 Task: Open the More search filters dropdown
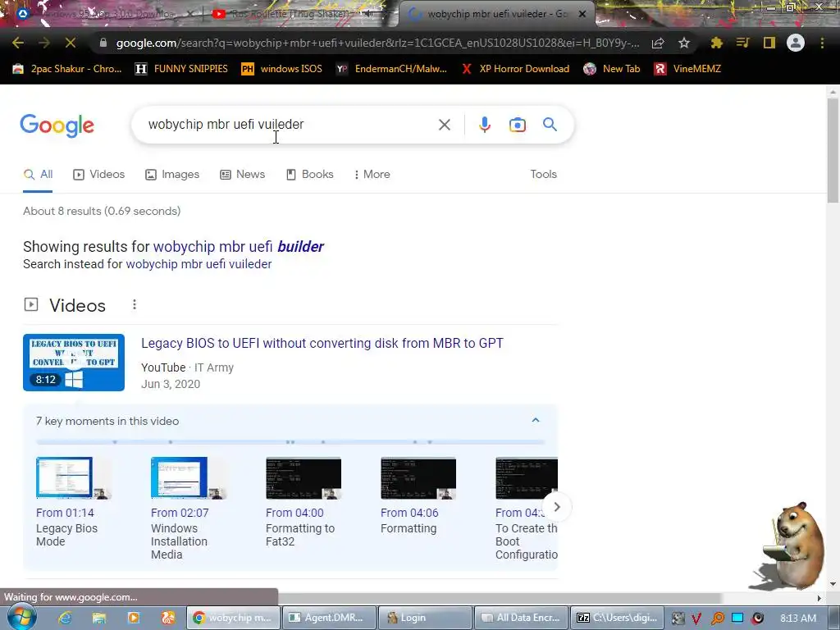coord(372,174)
